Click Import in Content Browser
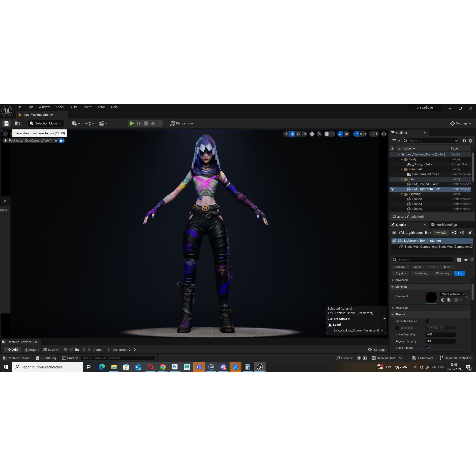Viewport: 476px width, 476px height. coord(31,350)
